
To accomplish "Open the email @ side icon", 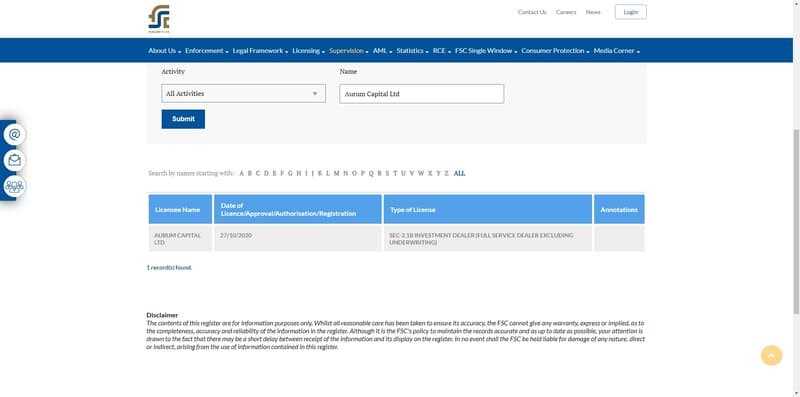I will coord(14,135).
